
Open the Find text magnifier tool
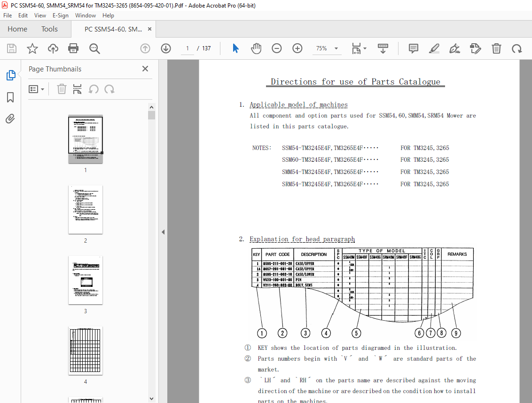coord(94,48)
